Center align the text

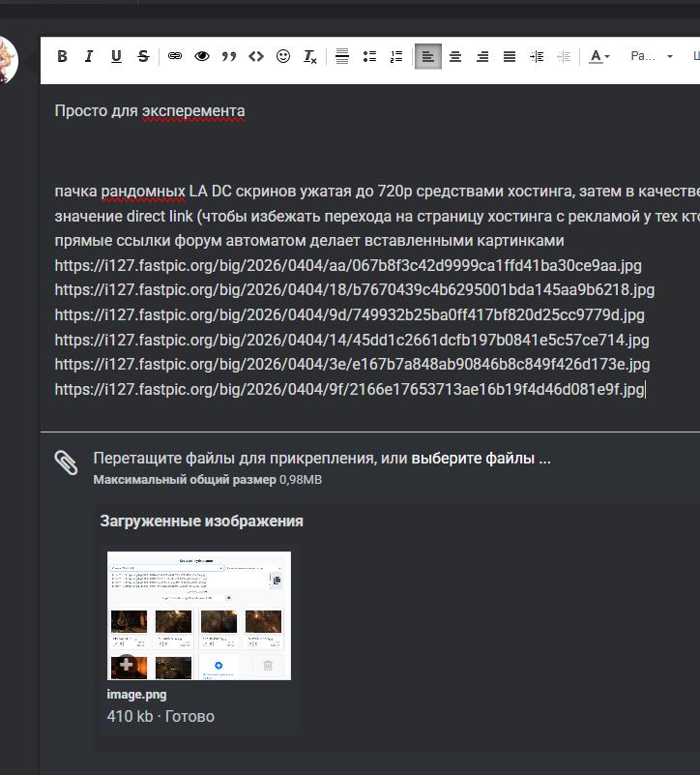(x=455, y=56)
